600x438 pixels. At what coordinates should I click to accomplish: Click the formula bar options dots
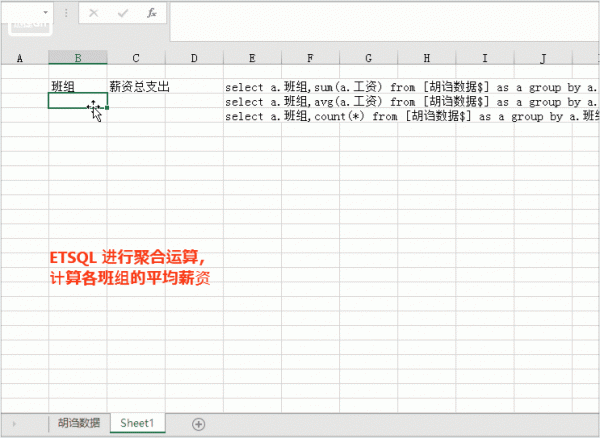click(x=66, y=13)
